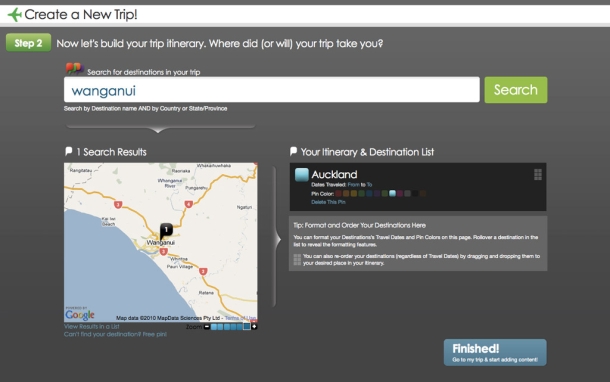Click the green airplane icon in the header
This screenshot has width=610, height=382.
tap(15, 15)
